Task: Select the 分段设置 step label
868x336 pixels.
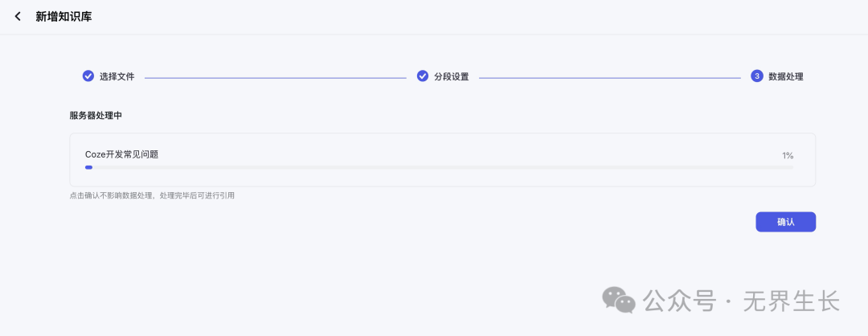Action: coord(451,77)
